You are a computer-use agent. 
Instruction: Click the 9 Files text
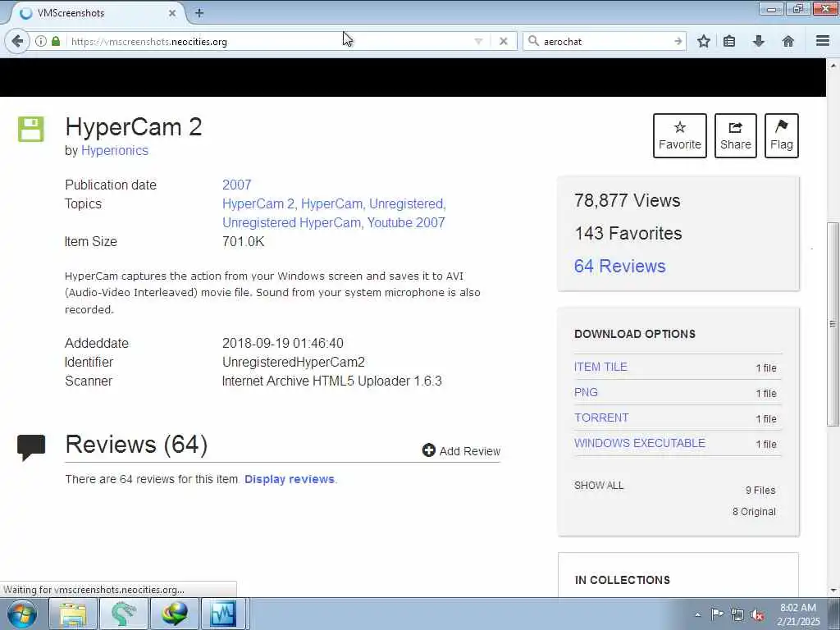pyautogui.click(x=760, y=491)
